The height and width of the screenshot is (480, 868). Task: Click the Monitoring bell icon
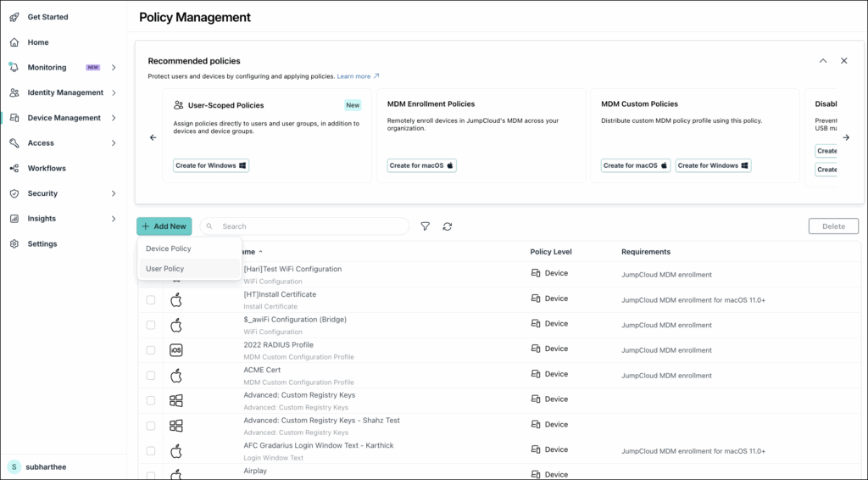tap(14, 68)
